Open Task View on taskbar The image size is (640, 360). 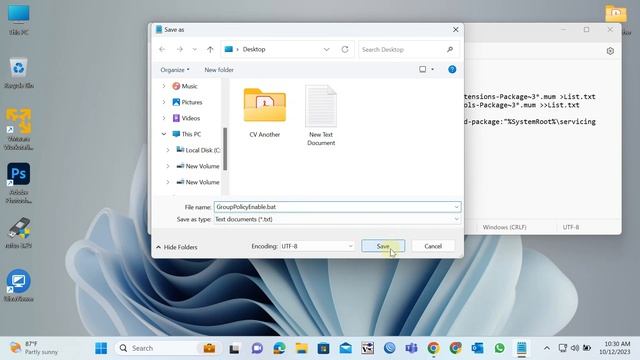234,348
